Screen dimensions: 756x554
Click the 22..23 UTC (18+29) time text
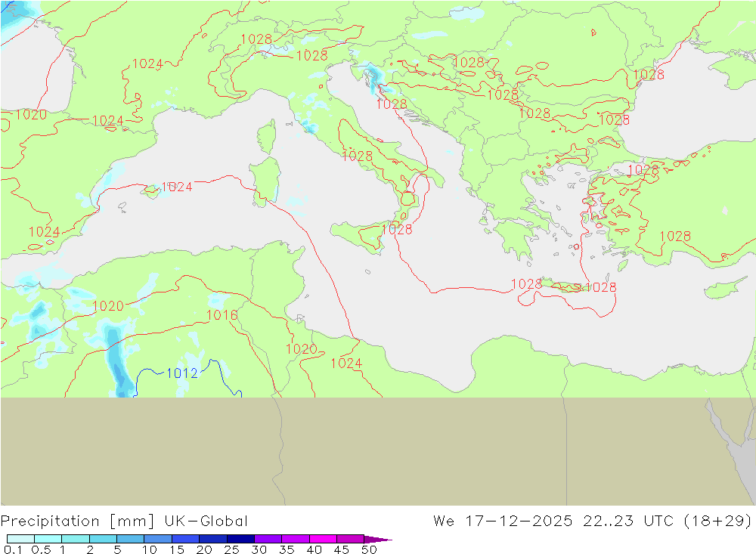point(667,522)
